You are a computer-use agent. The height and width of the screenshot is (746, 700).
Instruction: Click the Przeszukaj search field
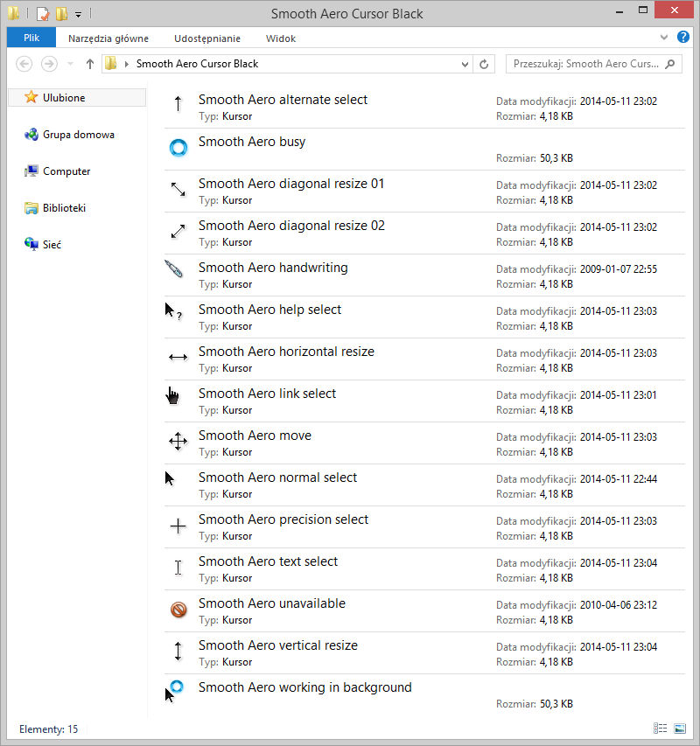click(594, 64)
